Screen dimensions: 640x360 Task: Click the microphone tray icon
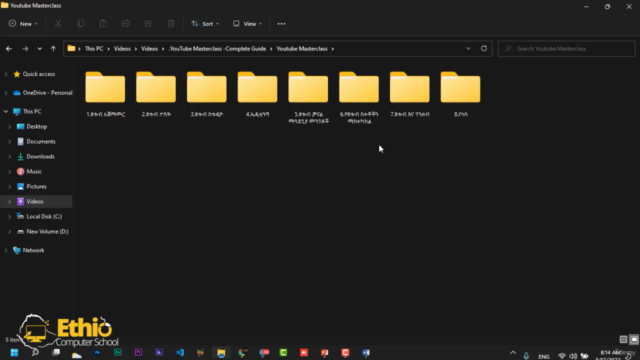[526, 356]
